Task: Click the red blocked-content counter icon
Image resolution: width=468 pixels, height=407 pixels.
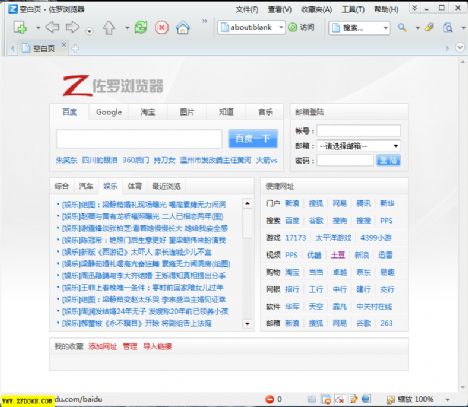Action: pos(269,399)
